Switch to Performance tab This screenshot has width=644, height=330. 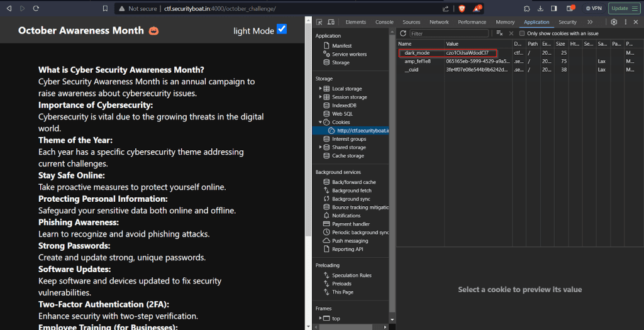tap(472, 22)
